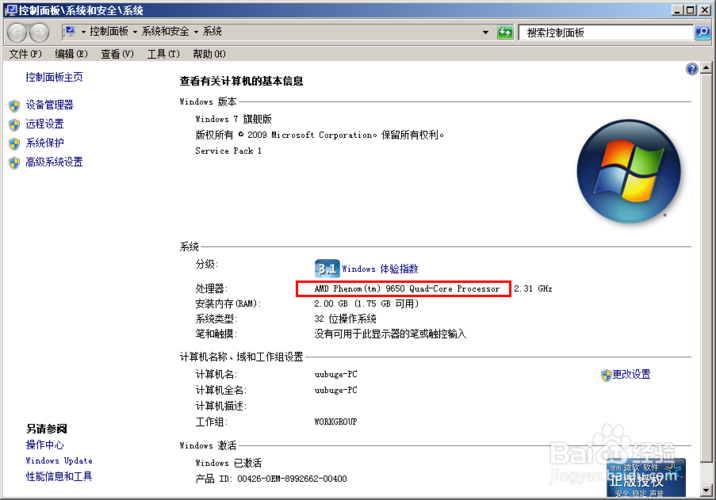This screenshot has width=716, height=500.
Task: Click the 'Service Pack 1' text
Action: [228, 151]
